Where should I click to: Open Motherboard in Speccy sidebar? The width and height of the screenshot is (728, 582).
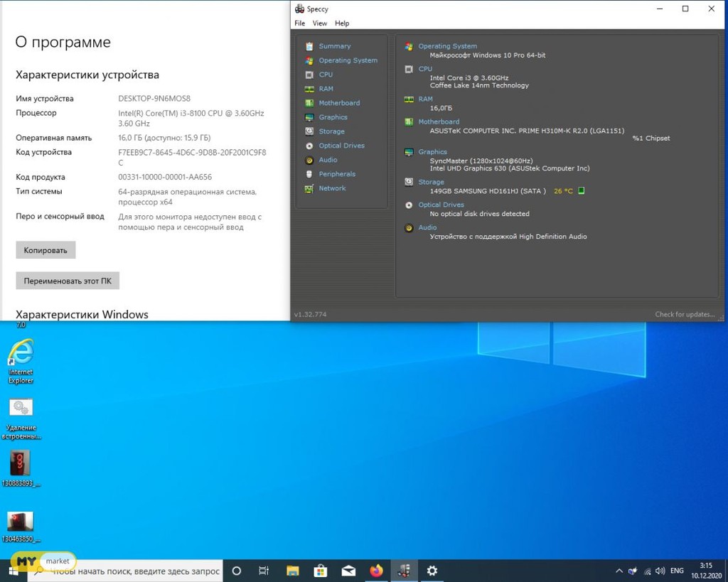point(339,103)
